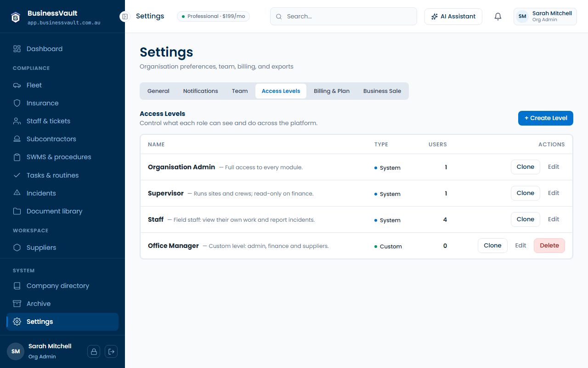Click the Custom type label for Office Manager
This screenshot has height=368, width=588.
[388, 247]
